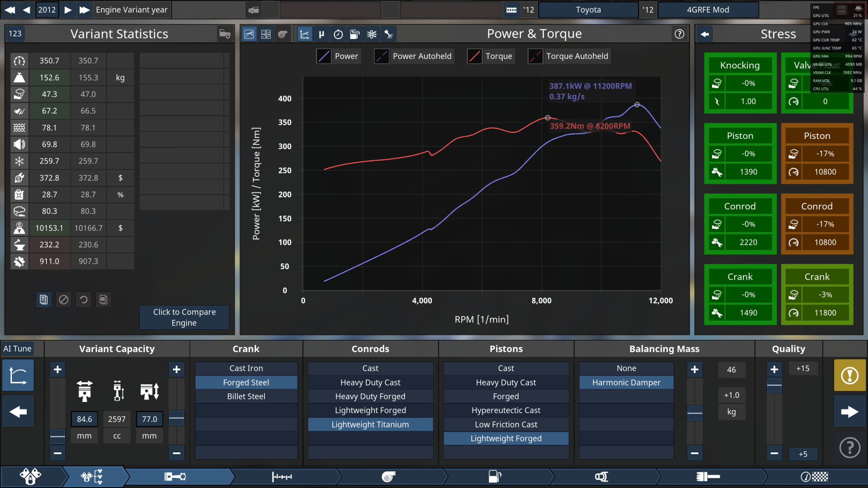Viewport: 868px width, 488px height.
Task: Click the bore 84.6 mm input field
Action: 84,419
